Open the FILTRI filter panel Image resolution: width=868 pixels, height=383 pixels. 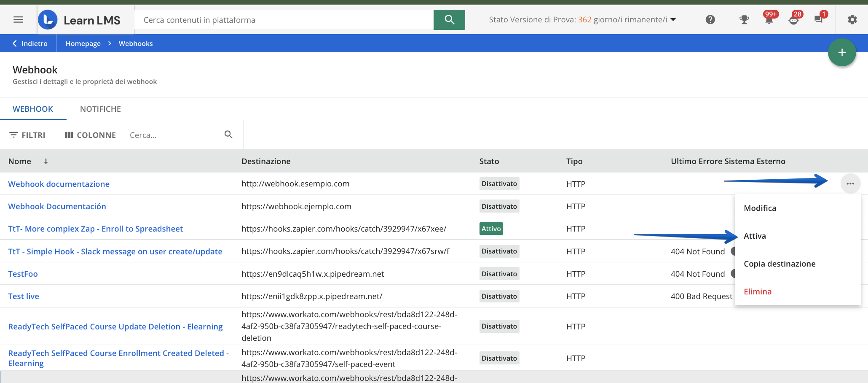point(27,135)
